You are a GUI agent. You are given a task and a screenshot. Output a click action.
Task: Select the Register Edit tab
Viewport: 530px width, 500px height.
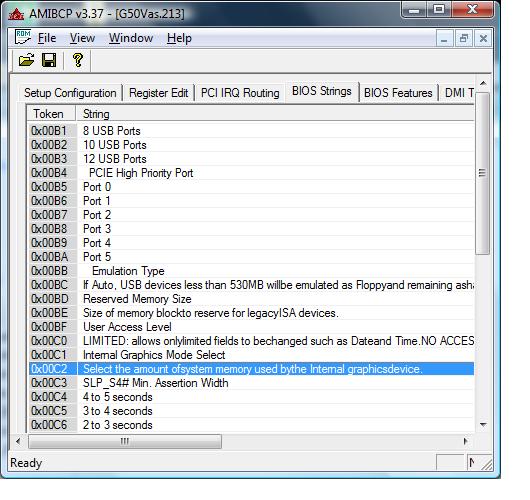click(x=158, y=93)
